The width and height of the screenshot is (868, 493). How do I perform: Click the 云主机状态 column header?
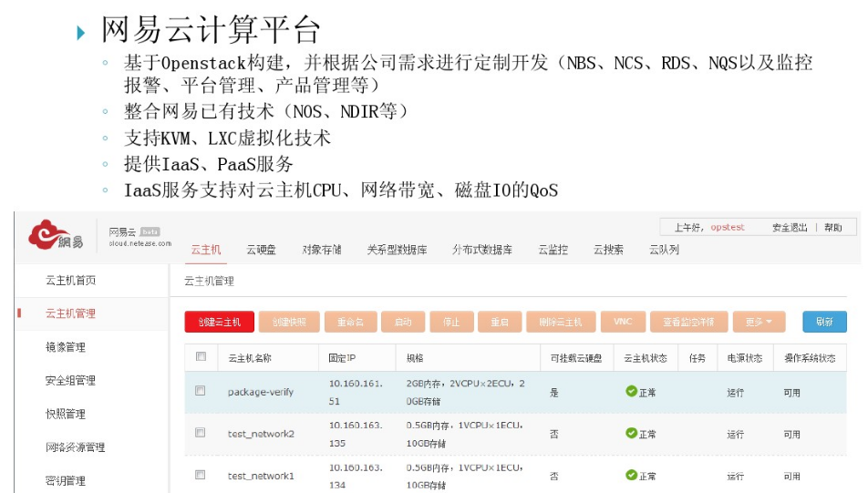(646, 358)
